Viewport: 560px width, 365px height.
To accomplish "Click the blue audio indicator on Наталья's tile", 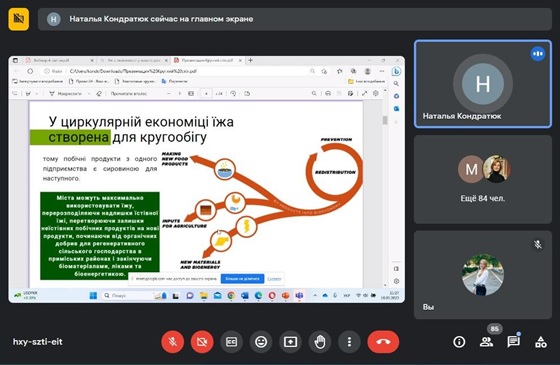I will click(538, 54).
